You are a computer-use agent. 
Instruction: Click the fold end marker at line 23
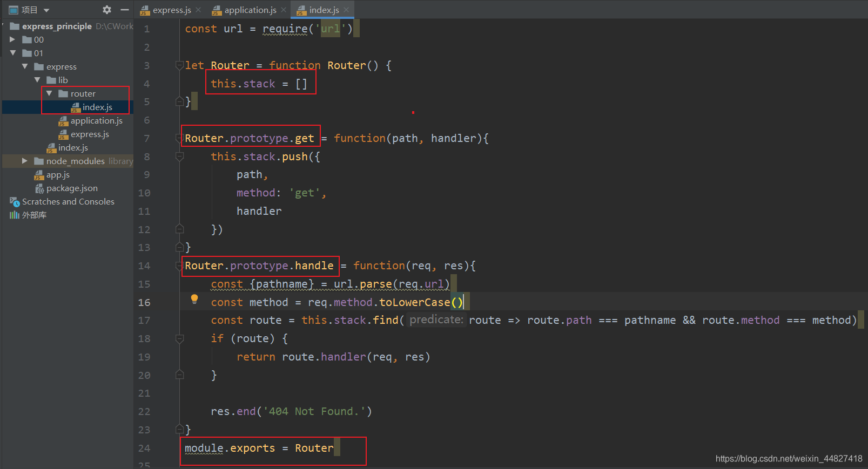coord(179,430)
